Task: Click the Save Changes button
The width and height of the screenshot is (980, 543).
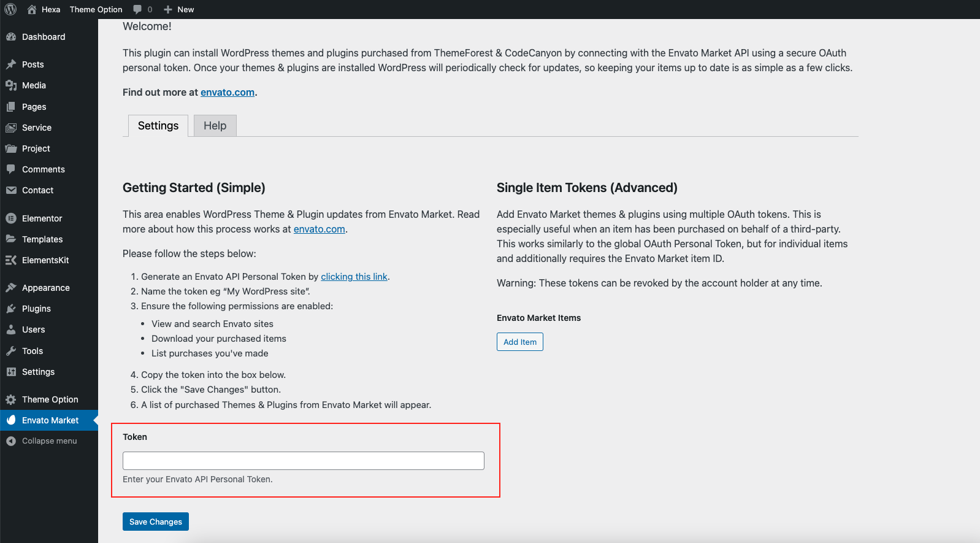Action: tap(156, 522)
